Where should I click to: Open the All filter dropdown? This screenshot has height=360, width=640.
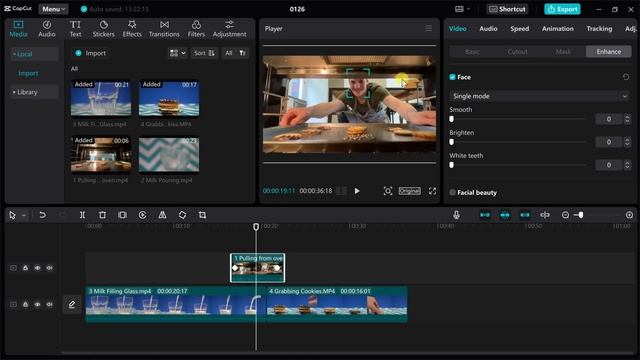click(236, 53)
